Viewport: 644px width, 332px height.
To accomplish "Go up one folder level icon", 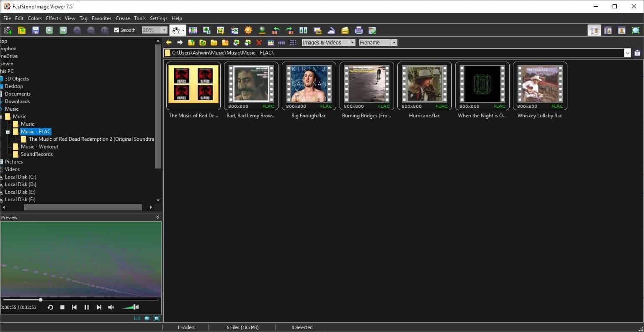I will [x=191, y=42].
